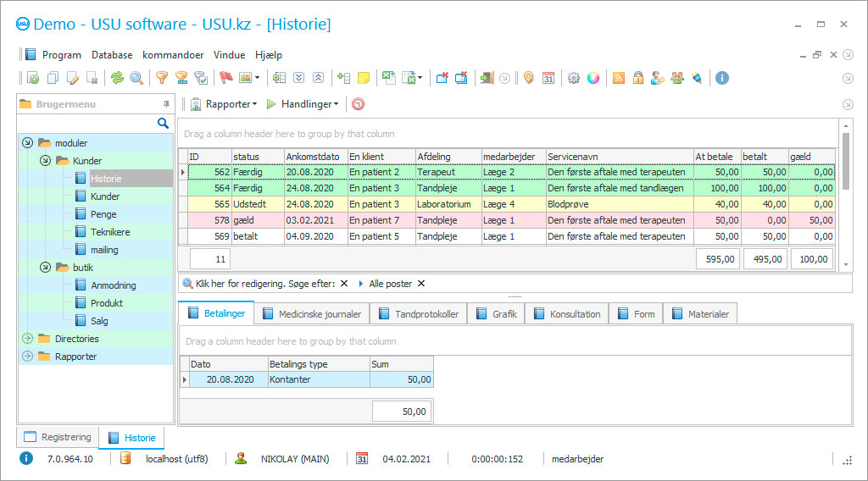This screenshot has width=868, height=481.
Task: Click the padlock icon in the toolbar
Action: [638, 78]
